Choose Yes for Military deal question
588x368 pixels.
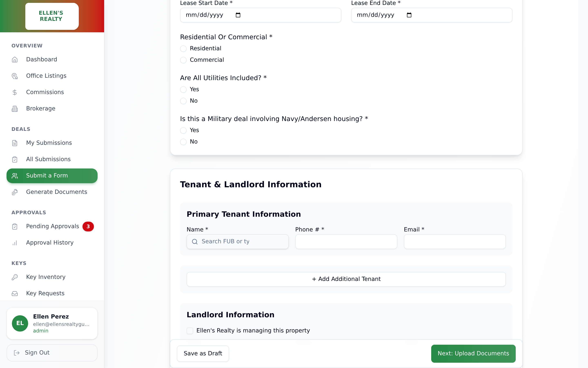[x=183, y=130]
